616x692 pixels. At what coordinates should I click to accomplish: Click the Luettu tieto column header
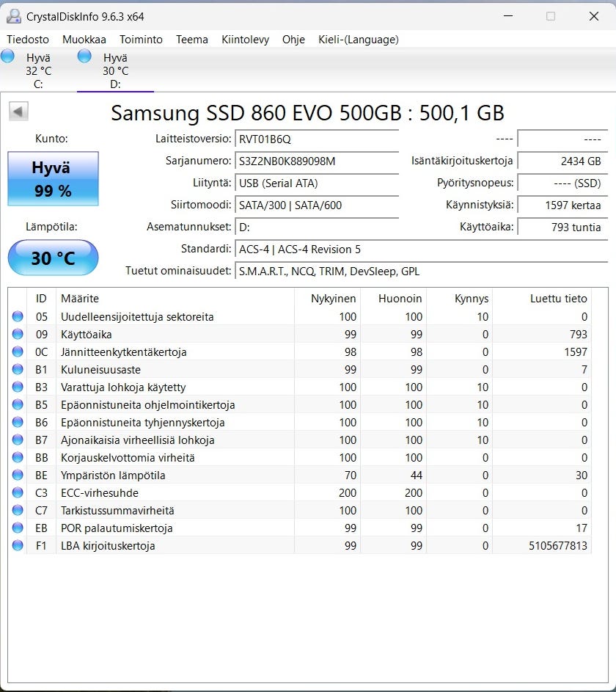pyautogui.click(x=542, y=299)
